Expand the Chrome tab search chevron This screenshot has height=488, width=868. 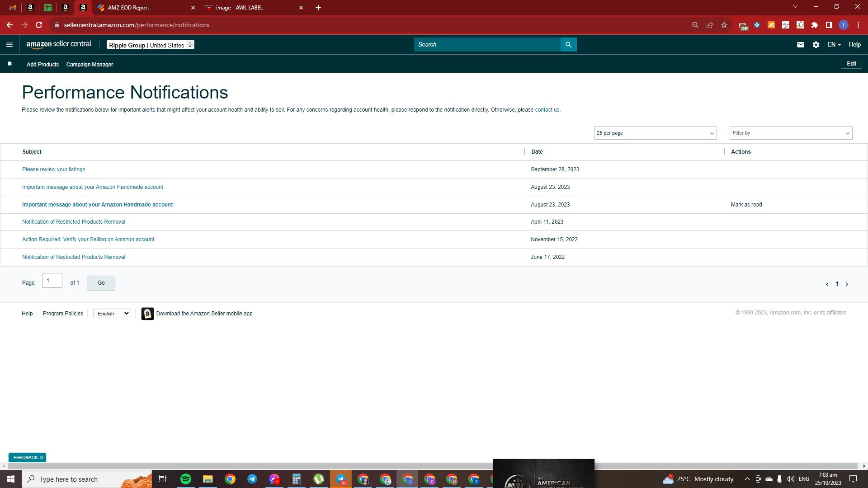[795, 7]
